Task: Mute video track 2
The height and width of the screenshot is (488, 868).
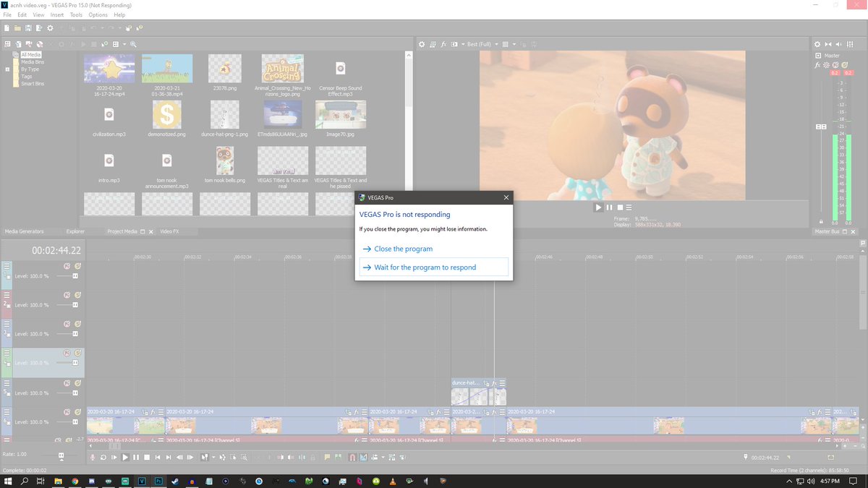Action: (67, 295)
